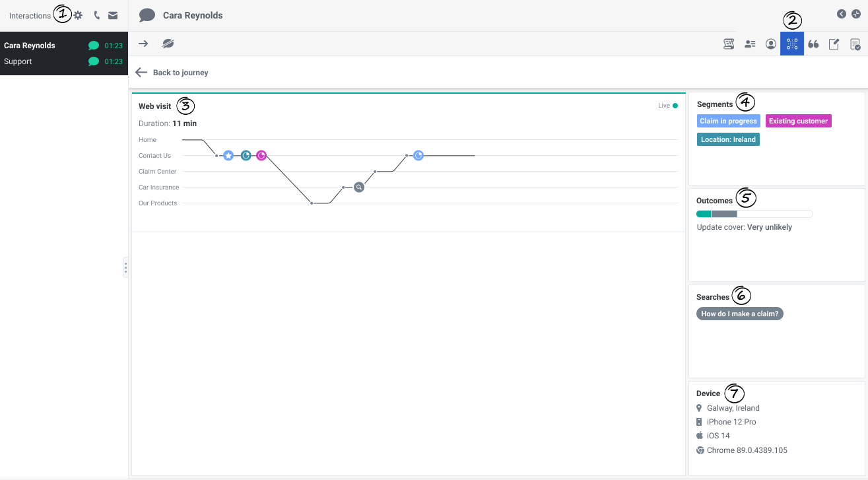The width and height of the screenshot is (868, 480).
Task: Click the 'Interactions' panel heading
Action: tap(30, 16)
